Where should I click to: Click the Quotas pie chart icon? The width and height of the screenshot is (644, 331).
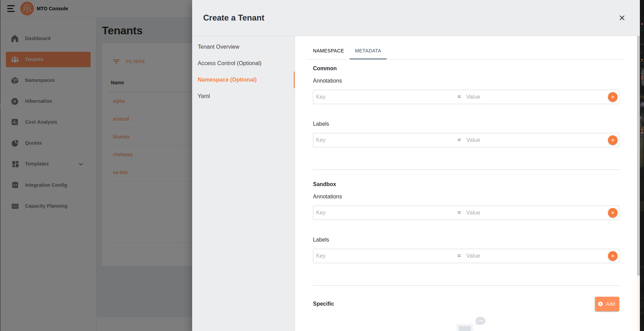pyautogui.click(x=15, y=143)
